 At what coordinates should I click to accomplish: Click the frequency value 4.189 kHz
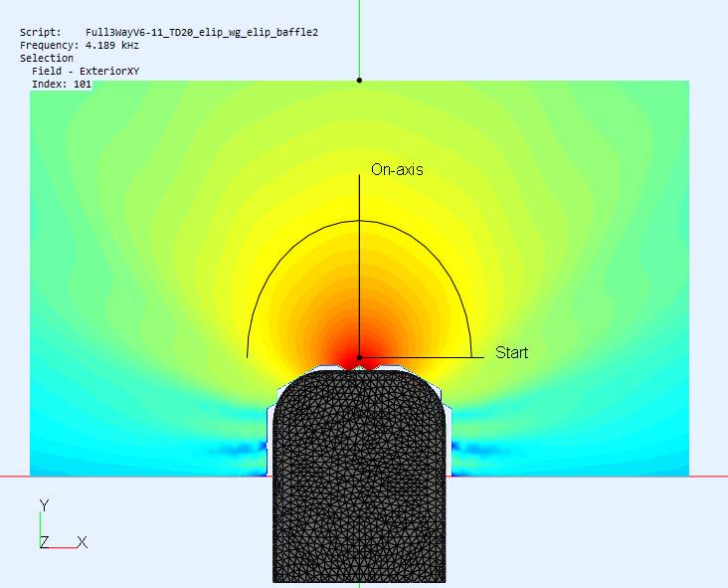click(112, 46)
